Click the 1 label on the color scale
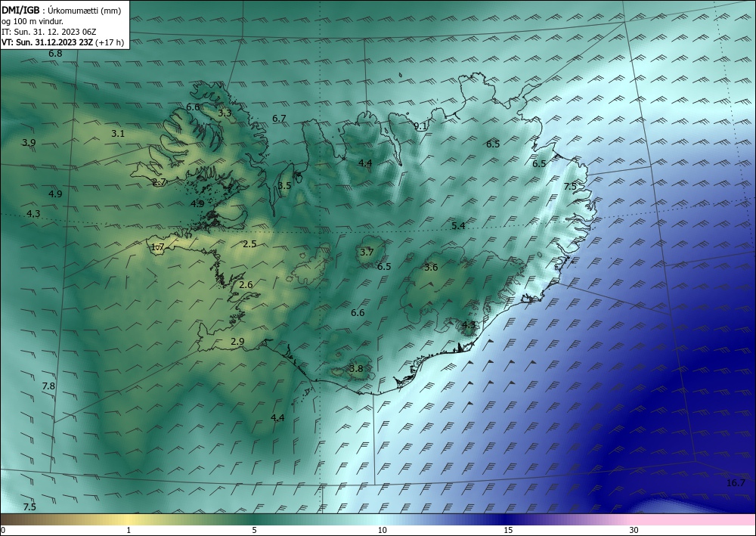Screen dimensions: 756x536 [x=129, y=530]
